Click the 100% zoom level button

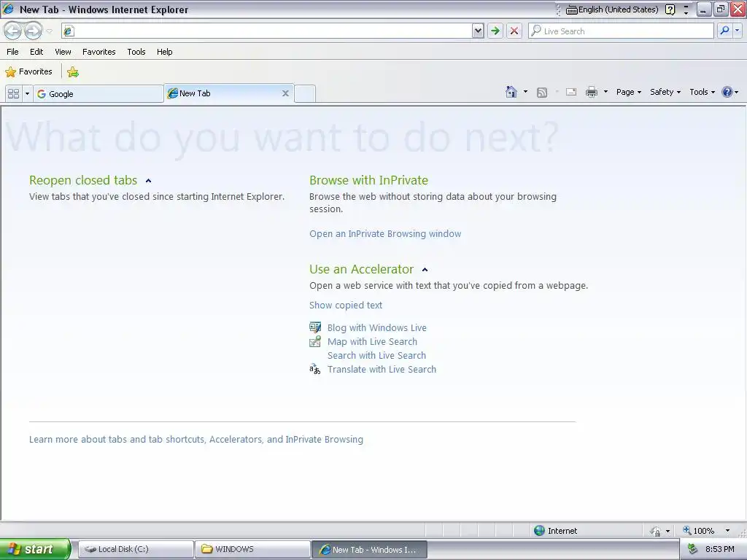[x=698, y=531]
